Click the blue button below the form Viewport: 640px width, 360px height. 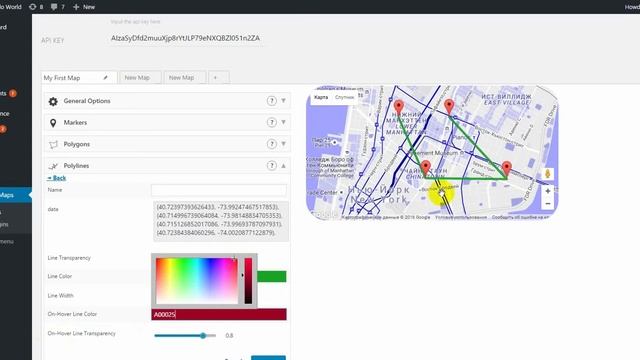[268, 358]
